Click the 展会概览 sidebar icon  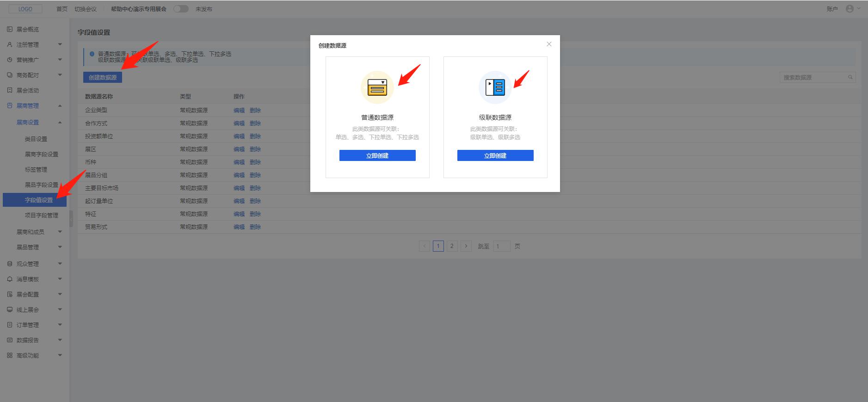(10, 29)
